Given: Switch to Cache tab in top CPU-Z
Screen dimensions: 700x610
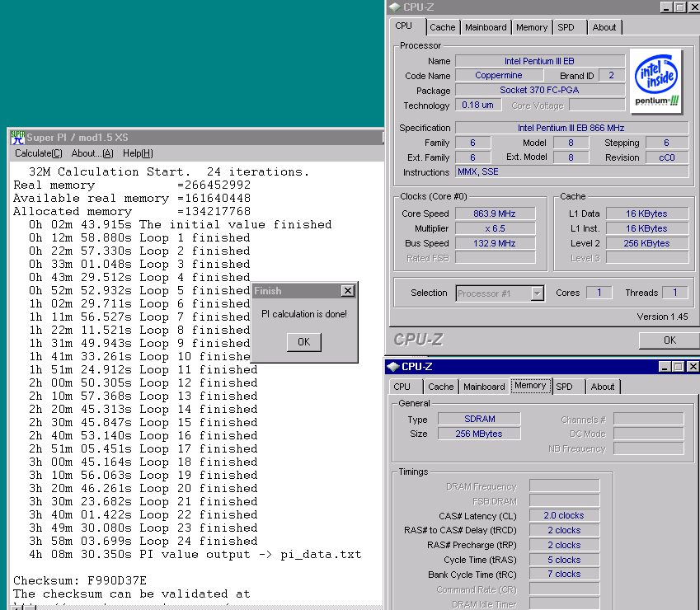Looking at the screenshot, I should click(443, 28).
